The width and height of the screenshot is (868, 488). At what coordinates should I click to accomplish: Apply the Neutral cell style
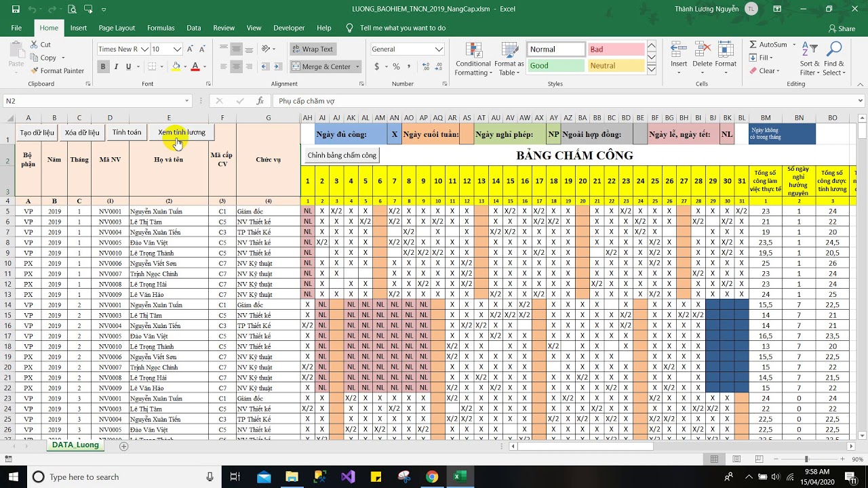coord(616,66)
